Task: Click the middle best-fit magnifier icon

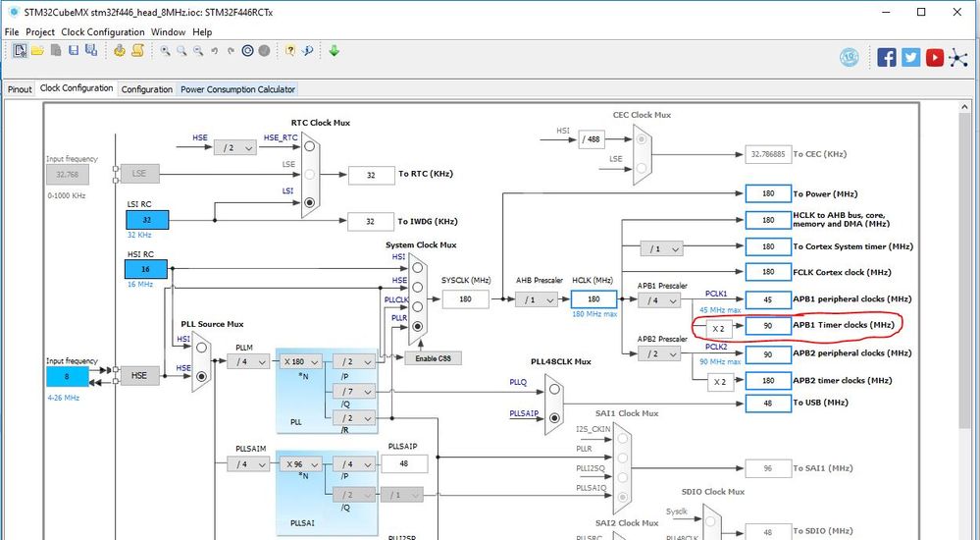Action: point(181,51)
